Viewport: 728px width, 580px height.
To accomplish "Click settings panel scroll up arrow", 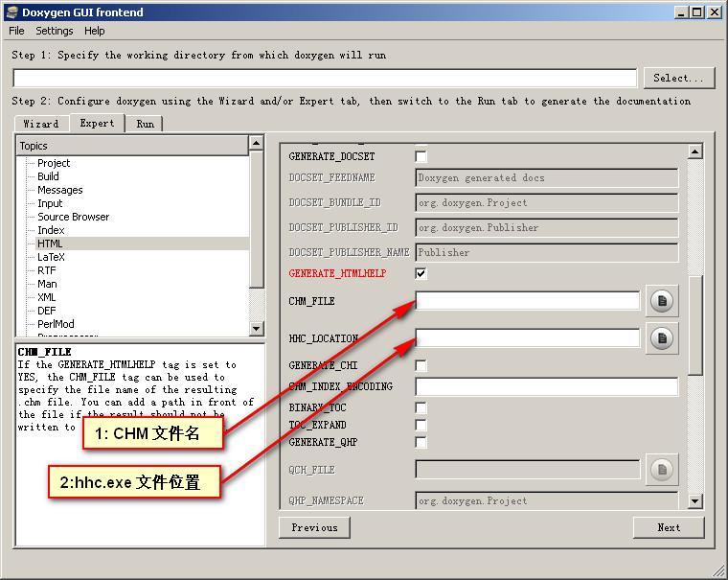I will (694, 151).
